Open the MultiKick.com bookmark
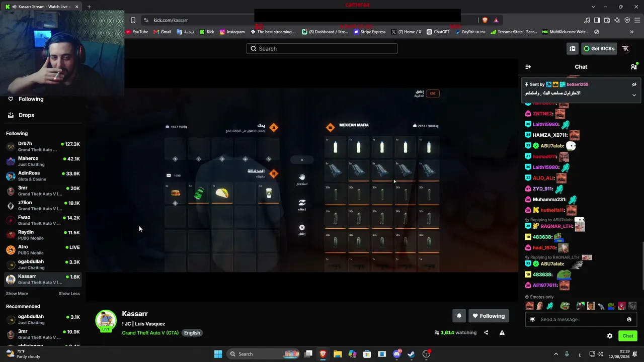Viewport: 644px width, 362px height. 565,32
